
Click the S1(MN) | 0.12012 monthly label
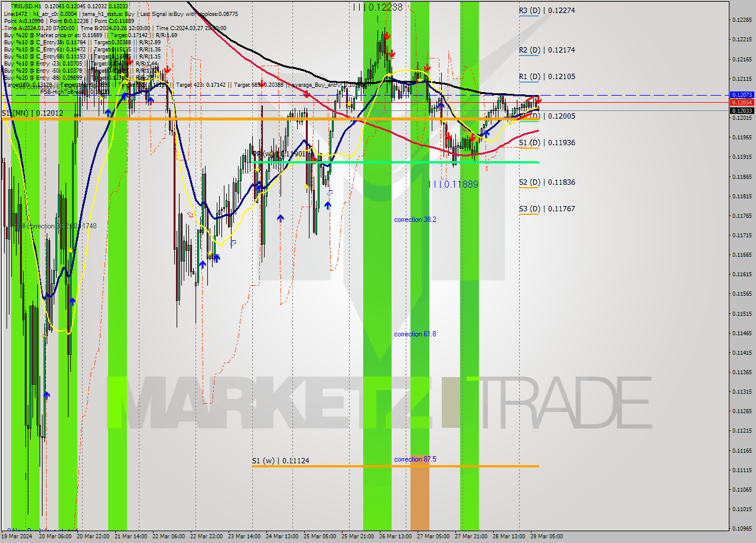point(32,113)
